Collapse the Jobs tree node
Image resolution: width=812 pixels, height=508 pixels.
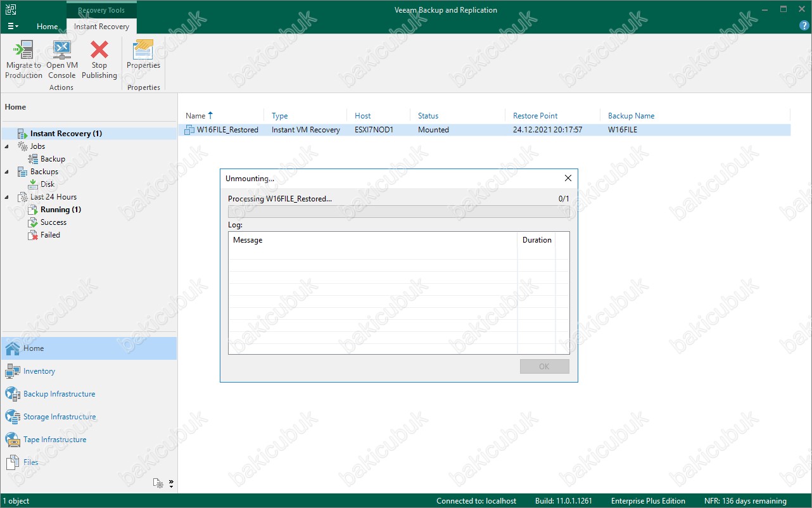[7, 146]
